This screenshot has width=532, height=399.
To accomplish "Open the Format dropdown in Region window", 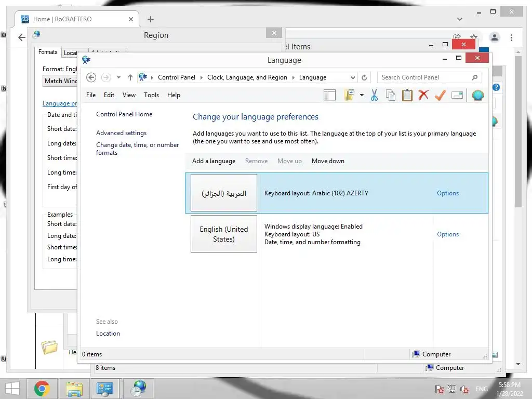I will coord(60,81).
